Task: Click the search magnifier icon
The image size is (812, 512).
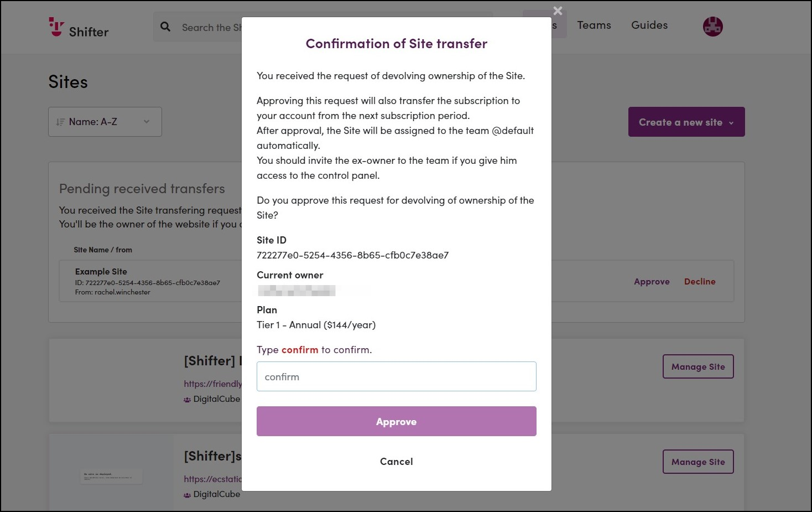Action: [165, 27]
